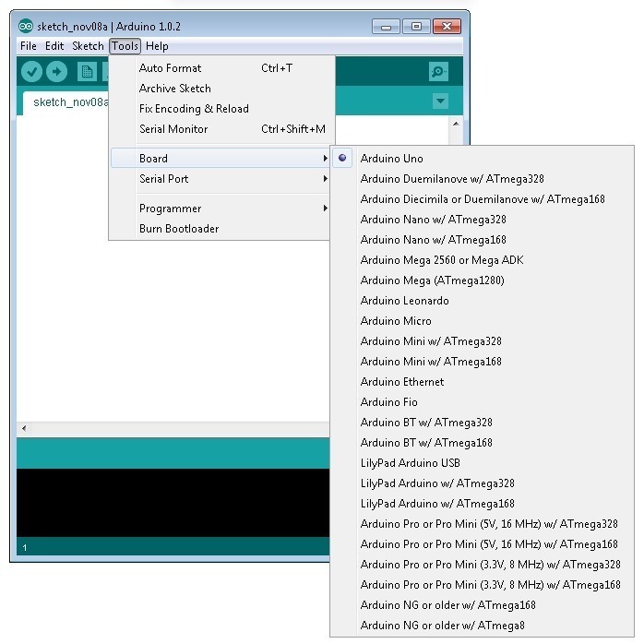Maximize the Arduino window

416,27
